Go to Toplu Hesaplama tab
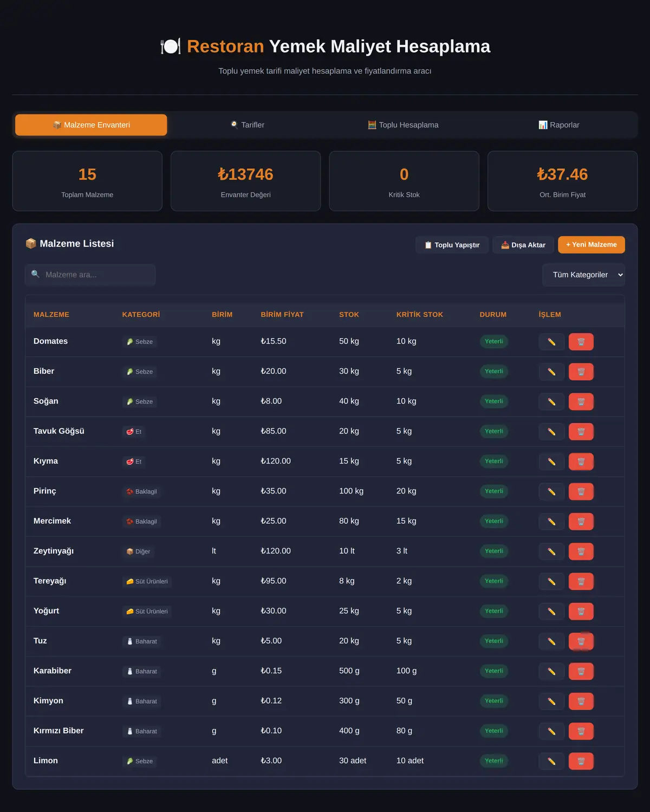Viewport: 650px width, 812px height. tap(403, 125)
